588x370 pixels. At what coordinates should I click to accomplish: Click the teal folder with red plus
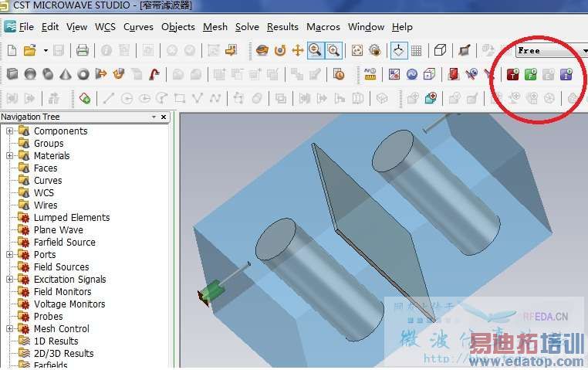(x=431, y=99)
